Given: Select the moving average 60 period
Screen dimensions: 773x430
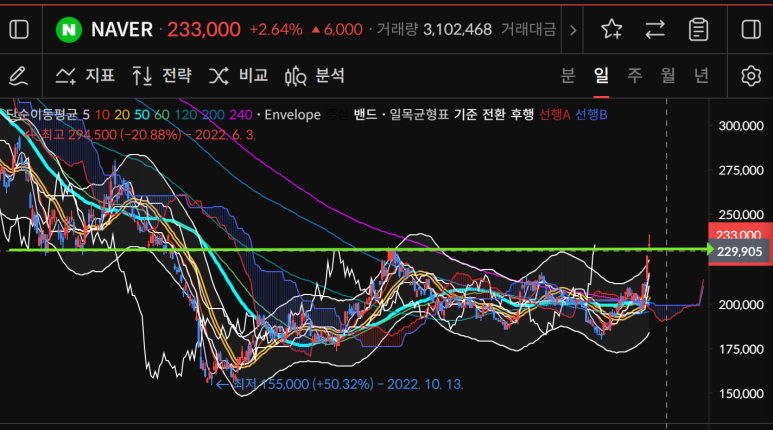Looking at the screenshot, I should pyautogui.click(x=162, y=115).
